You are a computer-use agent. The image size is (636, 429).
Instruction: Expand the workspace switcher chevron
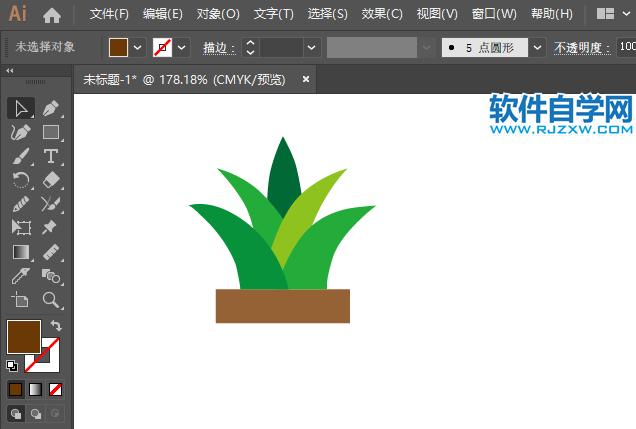point(626,14)
